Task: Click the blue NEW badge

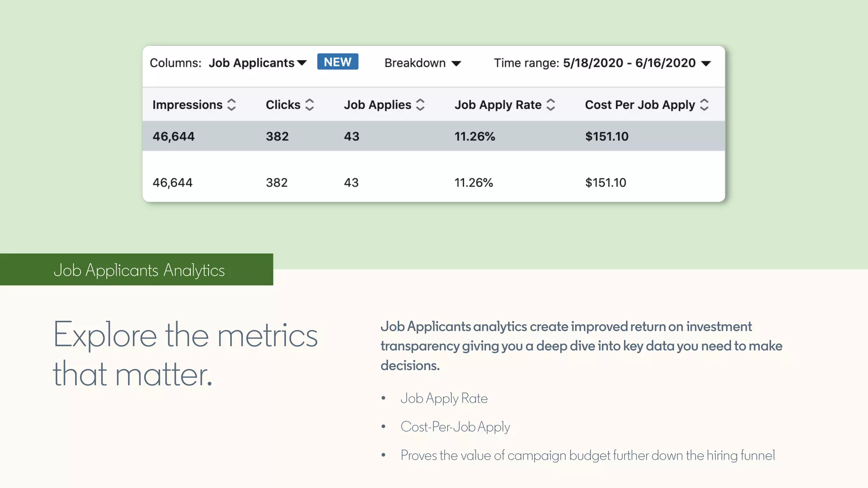Action: click(337, 62)
